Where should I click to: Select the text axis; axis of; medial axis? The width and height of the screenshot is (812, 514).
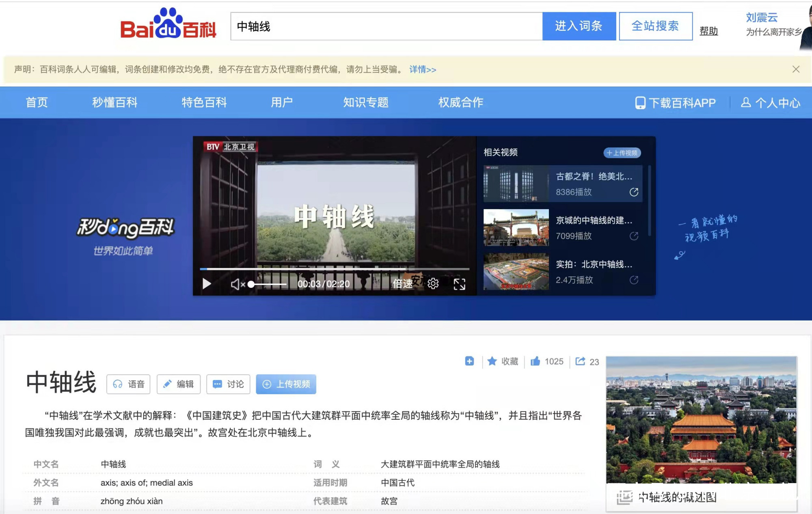[x=147, y=483]
